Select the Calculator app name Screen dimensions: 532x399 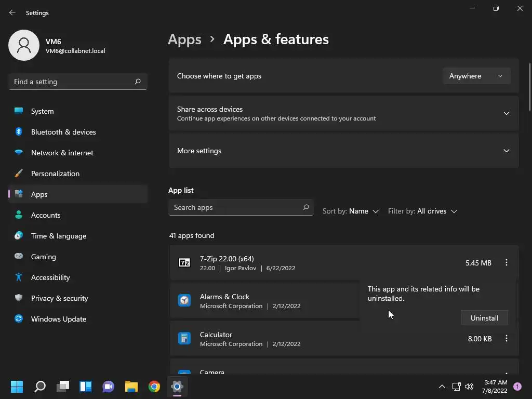(x=216, y=335)
